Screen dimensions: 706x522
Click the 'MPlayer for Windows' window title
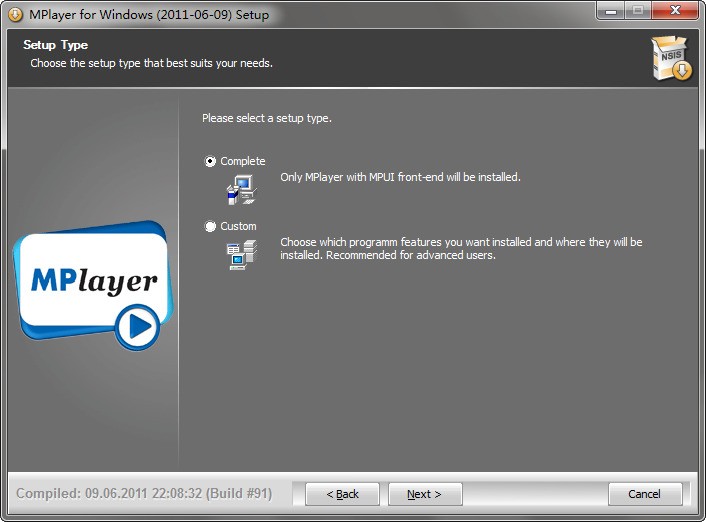pyautogui.click(x=149, y=15)
